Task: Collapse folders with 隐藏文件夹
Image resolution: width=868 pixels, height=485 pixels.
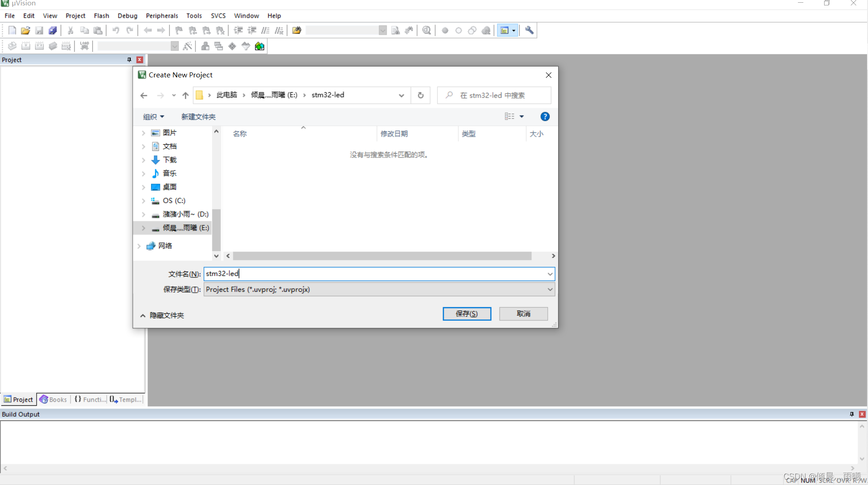Action: click(162, 315)
